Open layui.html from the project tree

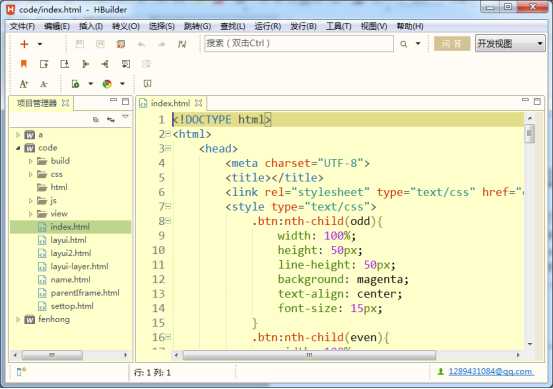point(62,240)
